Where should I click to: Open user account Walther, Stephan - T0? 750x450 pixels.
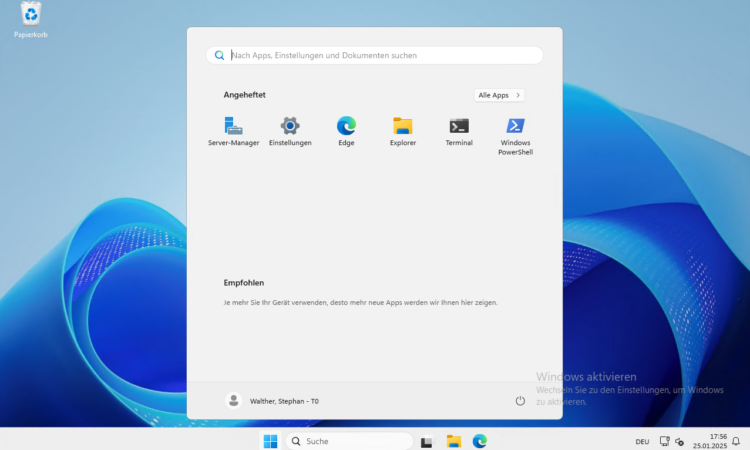click(x=272, y=401)
